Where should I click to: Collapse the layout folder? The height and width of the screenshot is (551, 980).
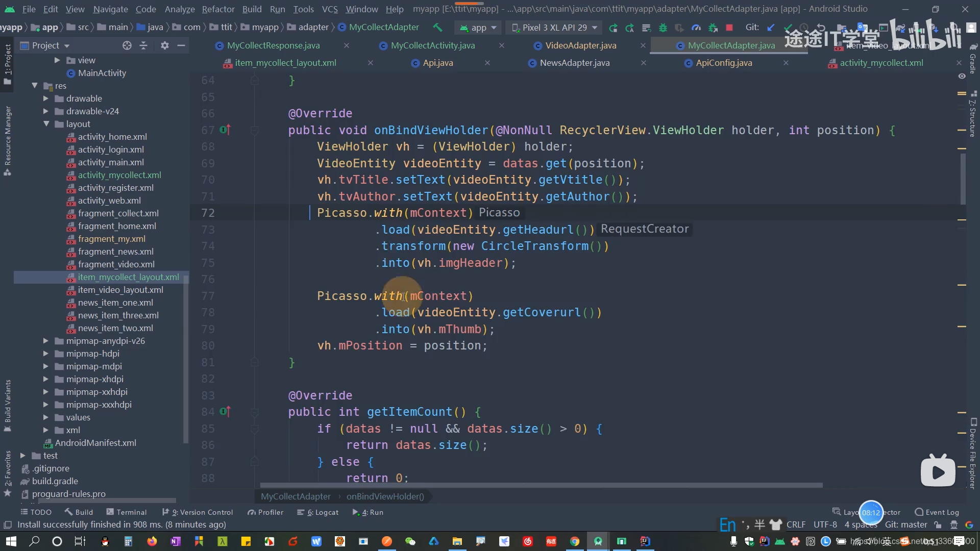(x=46, y=124)
